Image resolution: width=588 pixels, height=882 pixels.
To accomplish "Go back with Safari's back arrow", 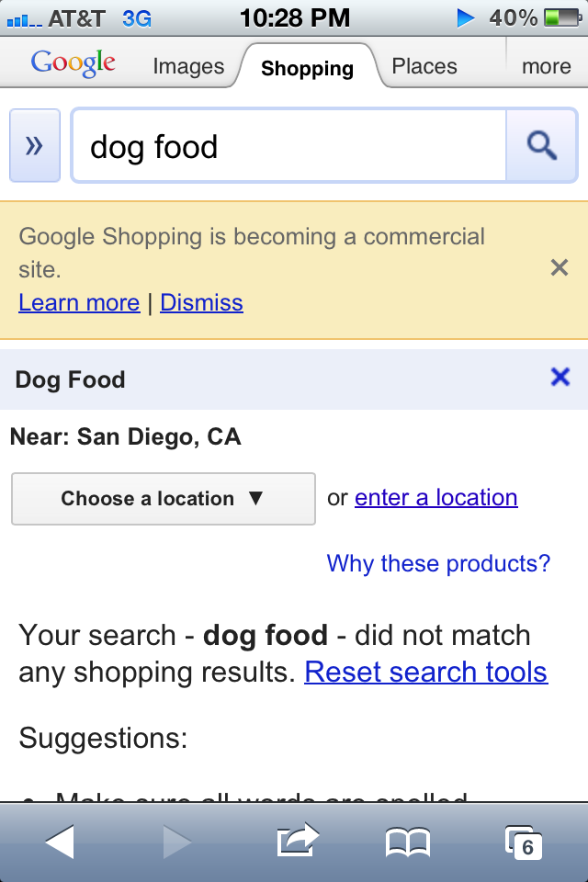I will (x=60, y=842).
